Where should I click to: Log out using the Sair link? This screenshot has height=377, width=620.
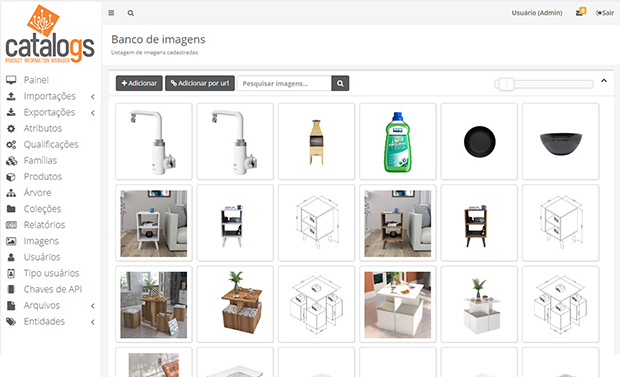point(605,13)
